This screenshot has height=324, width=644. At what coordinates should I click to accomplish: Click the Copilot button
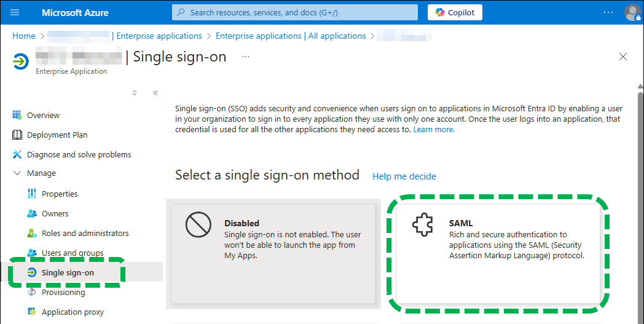click(x=455, y=12)
